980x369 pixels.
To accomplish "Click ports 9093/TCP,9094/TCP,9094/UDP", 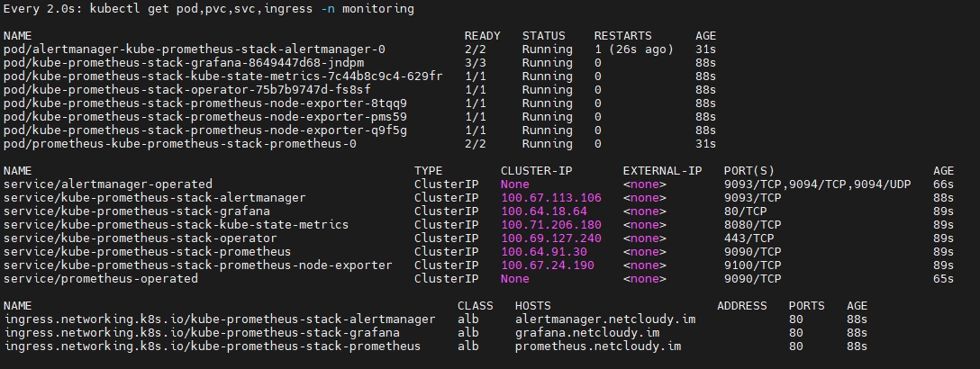I will (x=817, y=184).
